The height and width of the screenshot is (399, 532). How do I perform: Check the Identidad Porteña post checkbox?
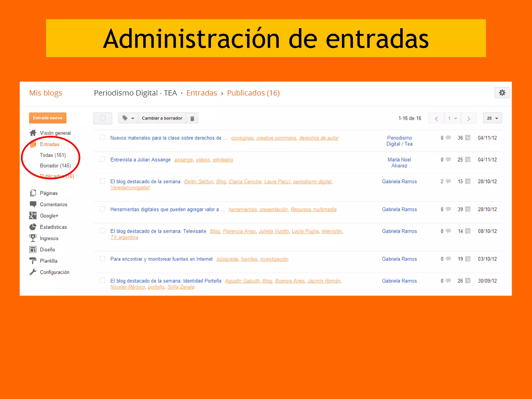(x=103, y=280)
